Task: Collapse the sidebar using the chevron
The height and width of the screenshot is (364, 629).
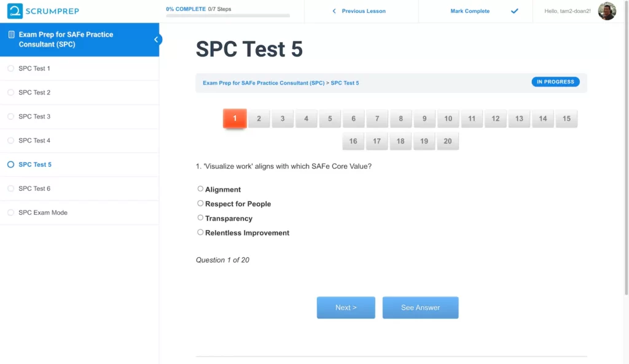Action: [x=157, y=39]
